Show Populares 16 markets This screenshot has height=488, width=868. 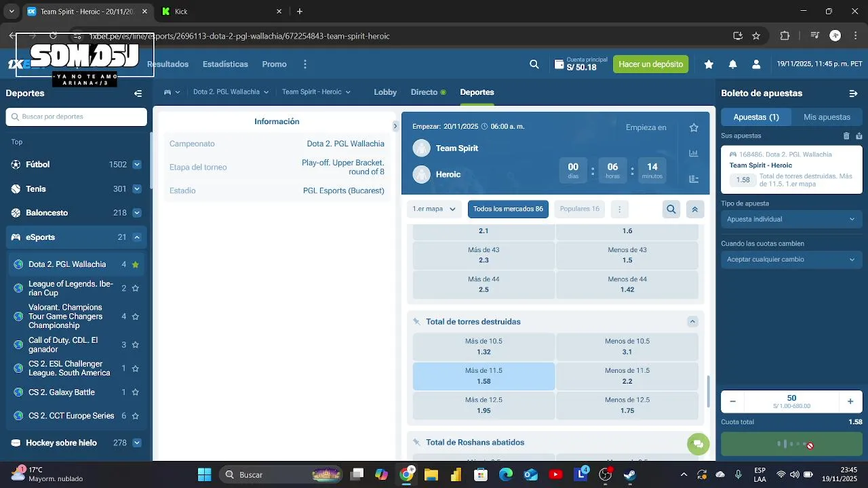(x=579, y=209)
